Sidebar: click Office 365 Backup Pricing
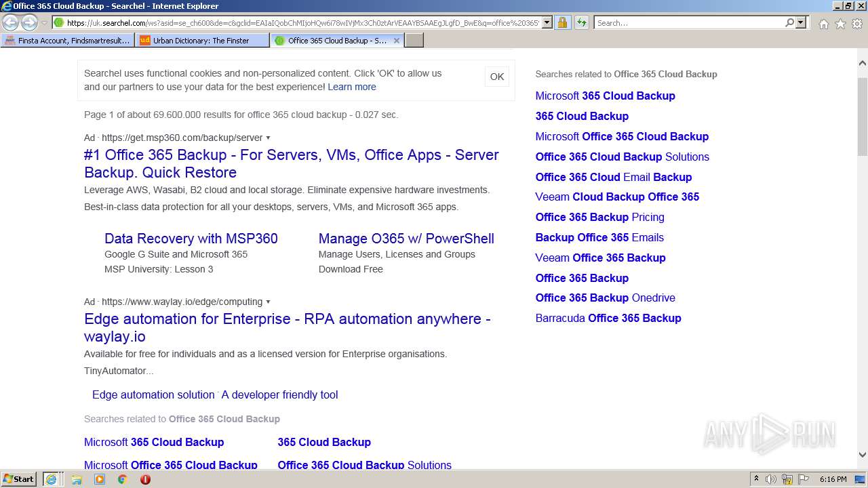The image size is (868, 488). (x=600, y=217)
